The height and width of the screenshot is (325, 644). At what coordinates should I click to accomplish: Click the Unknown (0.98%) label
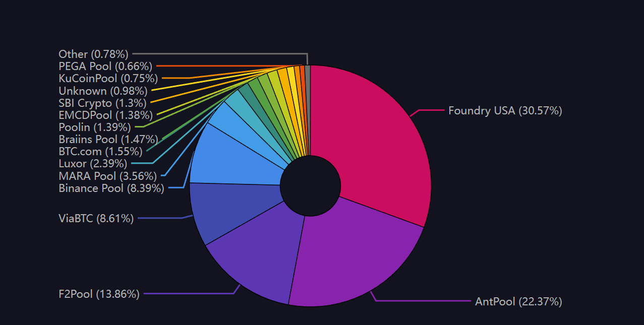103,91
